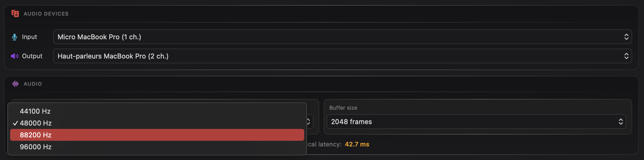Click the AUDIO section title text
Viewport: 644px width, 160px height.
pyautogui.click(x=33, y=84)
